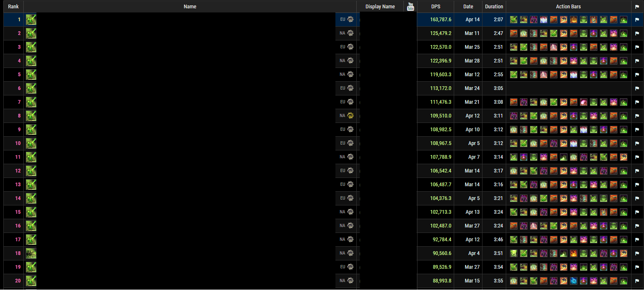Click the Action Bars column header
Image resolution: width=644 pixels, height=290 pixels.
(x=568, y=7)
